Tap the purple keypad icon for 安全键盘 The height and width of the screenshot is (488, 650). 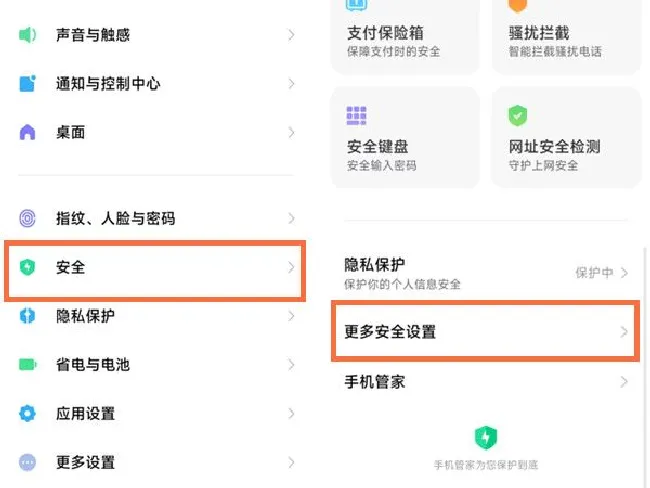click(356, 116)
